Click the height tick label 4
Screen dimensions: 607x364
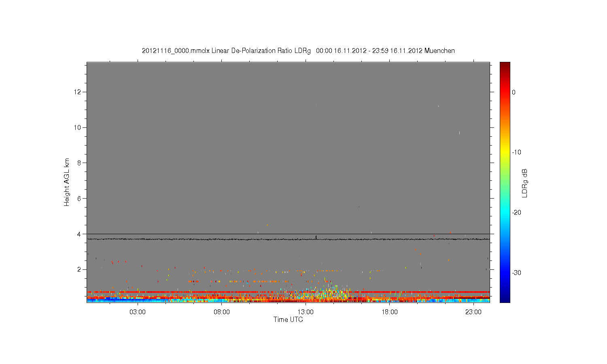(x=79, y=234)
